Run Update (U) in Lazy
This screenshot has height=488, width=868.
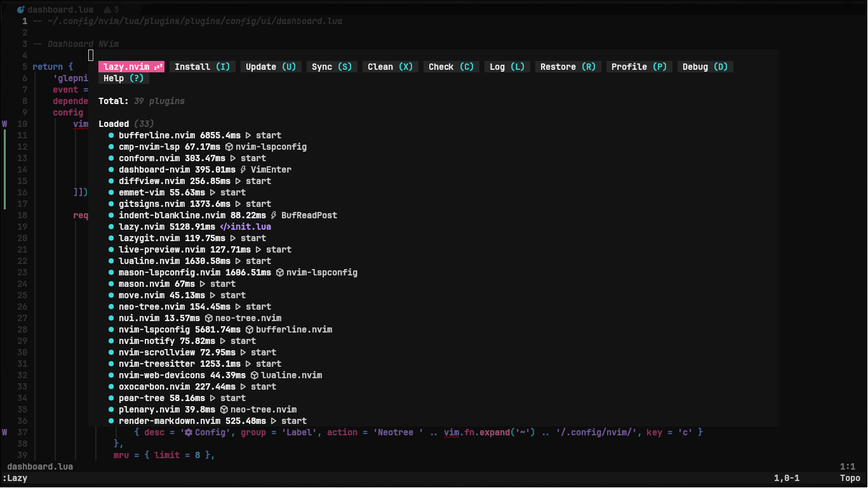coord(271,67)
